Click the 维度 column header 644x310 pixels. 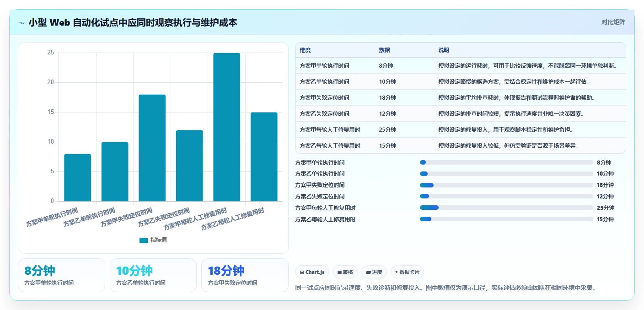pyautogui.click(x=305, y=50)
